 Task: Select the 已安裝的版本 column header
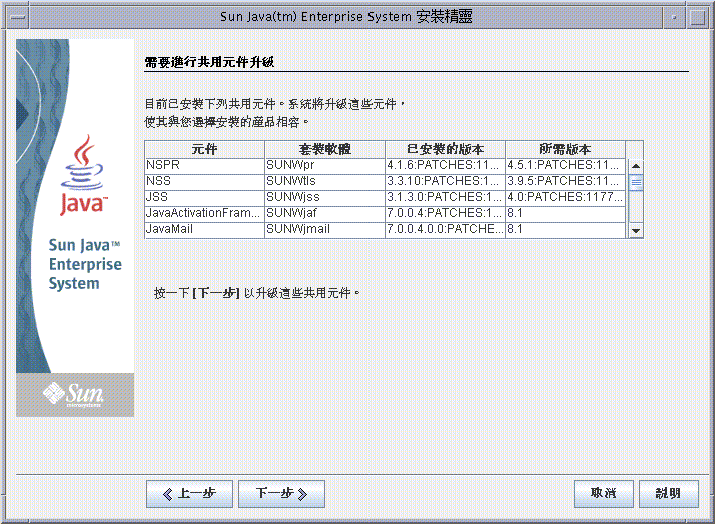446,149
